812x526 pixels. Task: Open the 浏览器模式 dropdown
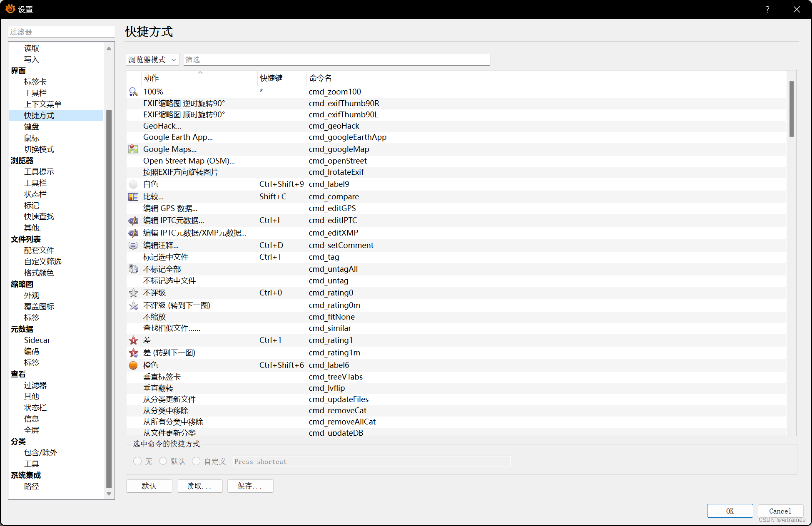(x=152, y=60)
